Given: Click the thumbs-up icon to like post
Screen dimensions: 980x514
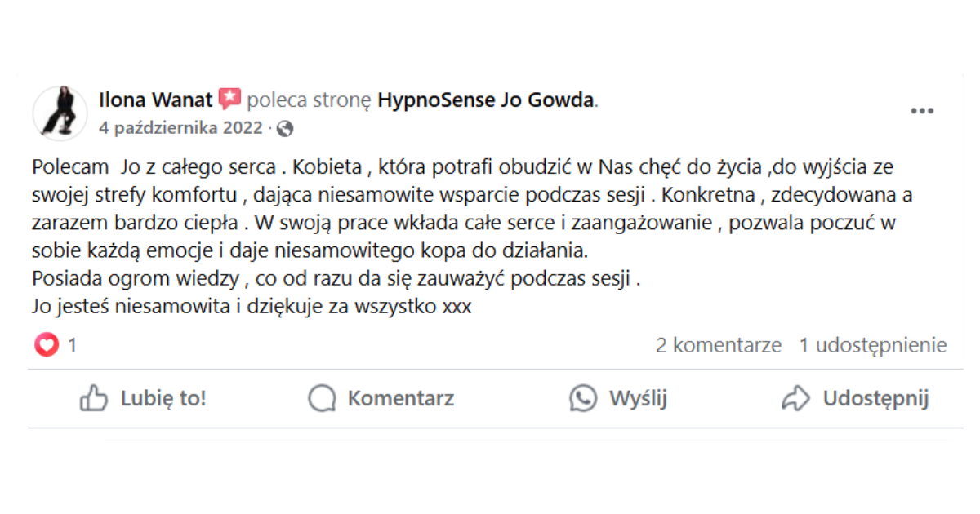Looking at the screenshot, I should [x=94, y=399].
